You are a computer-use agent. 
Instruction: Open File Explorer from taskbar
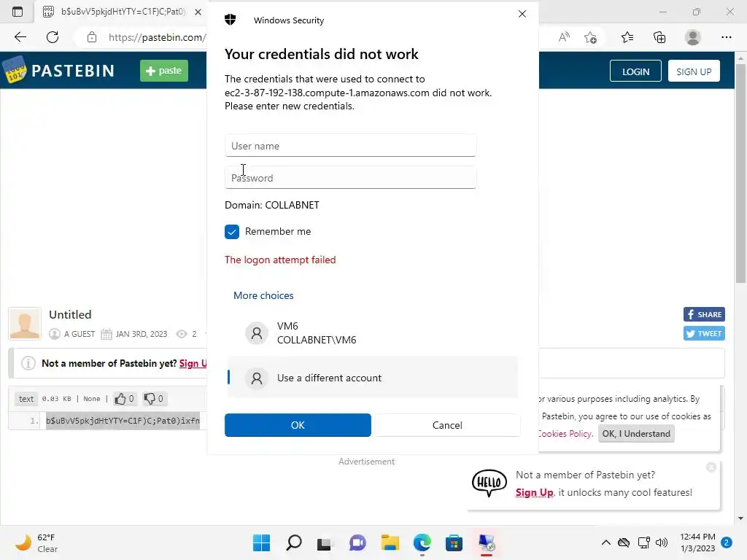click(x=390, y=542)
